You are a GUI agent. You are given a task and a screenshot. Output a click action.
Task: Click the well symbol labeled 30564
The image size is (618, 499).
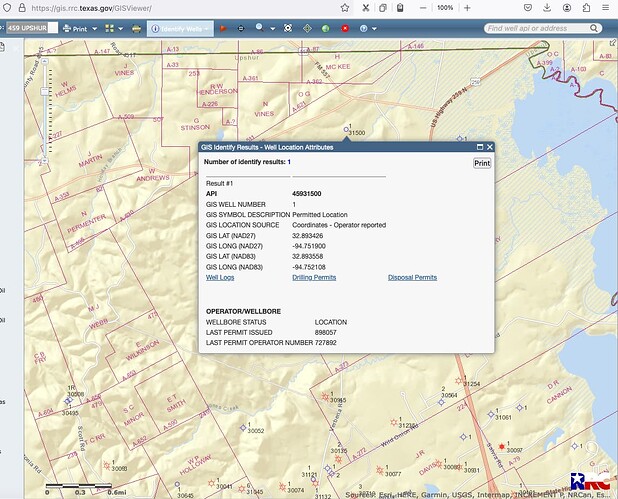441,402
